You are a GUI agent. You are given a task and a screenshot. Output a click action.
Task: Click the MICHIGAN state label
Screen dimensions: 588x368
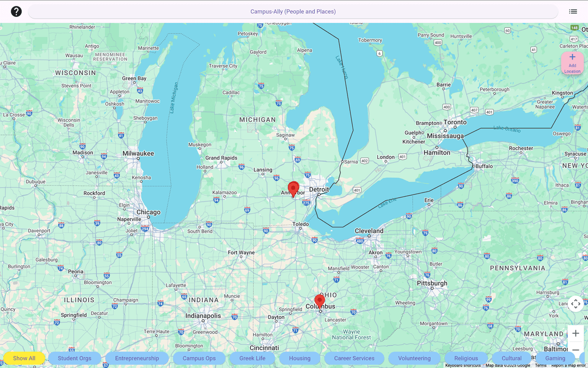coord(258,120)
